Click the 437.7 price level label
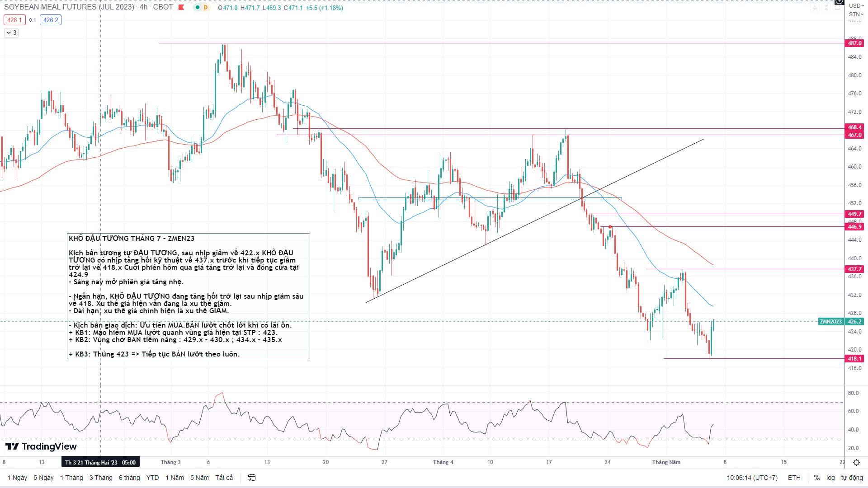Viewport: 868px width, 488px height. point(854,269)
